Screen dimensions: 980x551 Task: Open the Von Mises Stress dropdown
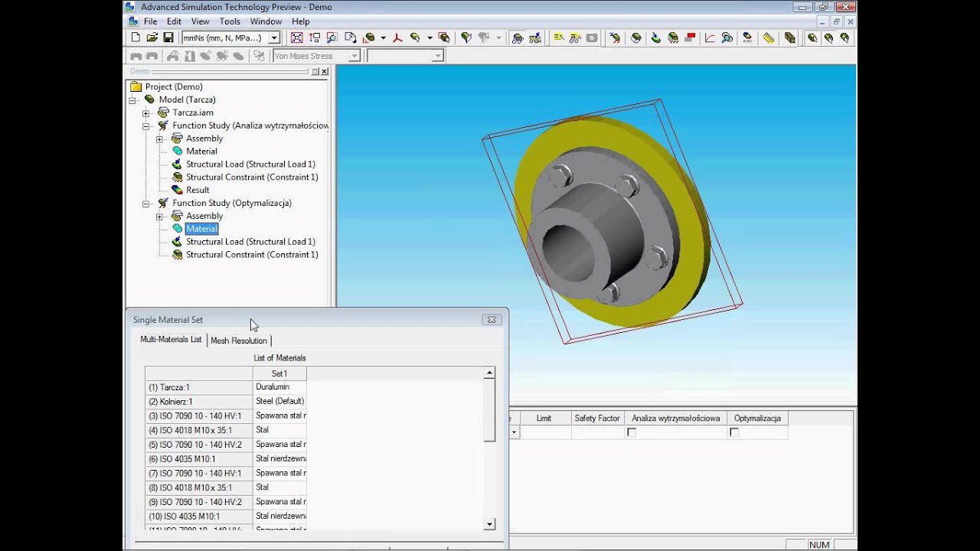click(354, 56)
